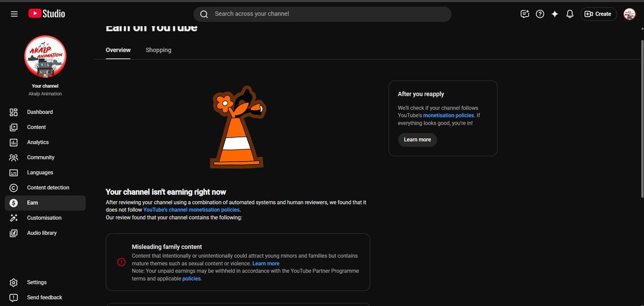Click the Content detection copyright icon
The image size is (644, 306).
tap(14, 188)
